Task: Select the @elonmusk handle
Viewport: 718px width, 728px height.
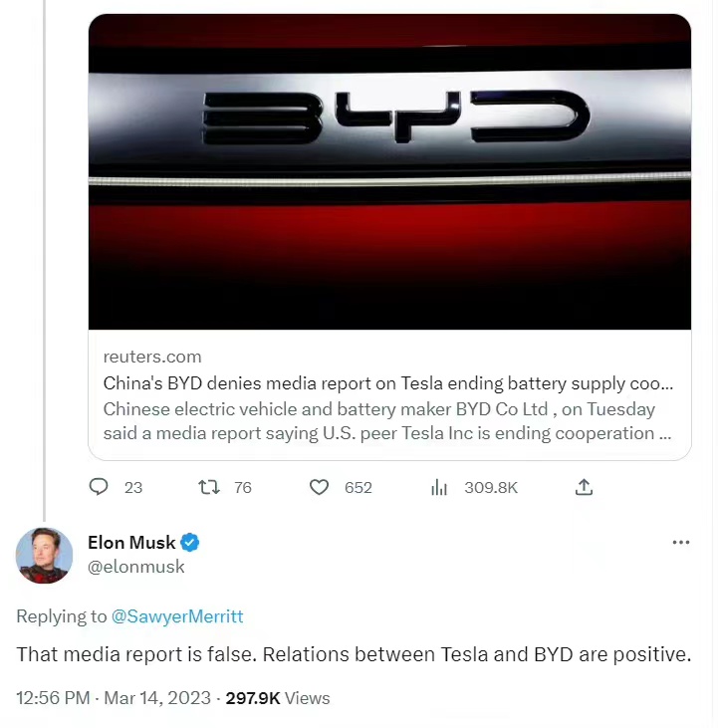Action: coord(135,567)
